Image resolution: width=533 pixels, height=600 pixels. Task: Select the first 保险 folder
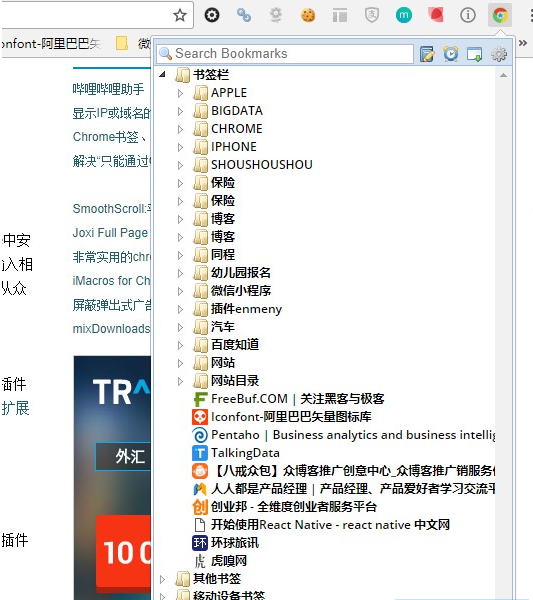click(214, 183)
